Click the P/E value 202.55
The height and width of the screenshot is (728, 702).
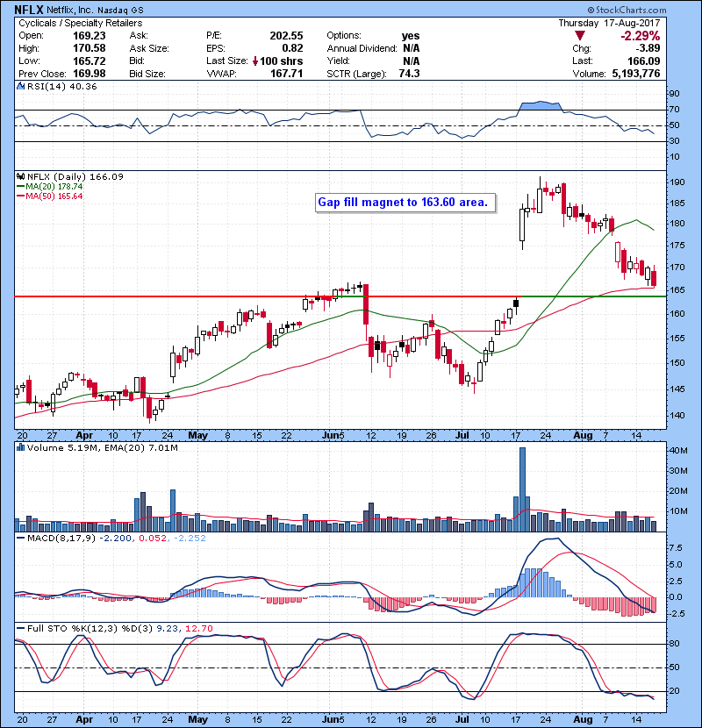point(286,36)
